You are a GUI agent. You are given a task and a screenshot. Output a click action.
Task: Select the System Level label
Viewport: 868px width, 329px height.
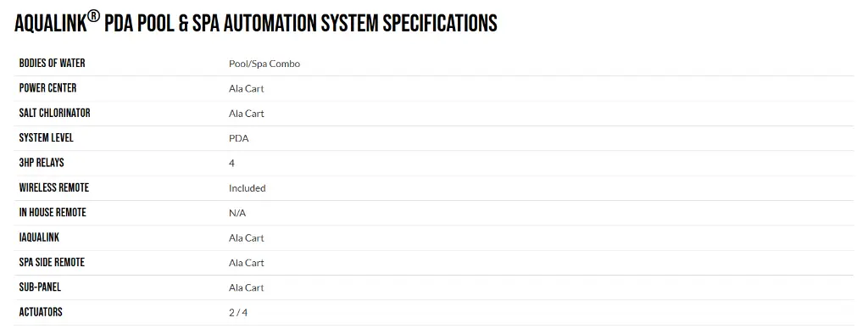[46, 138]
